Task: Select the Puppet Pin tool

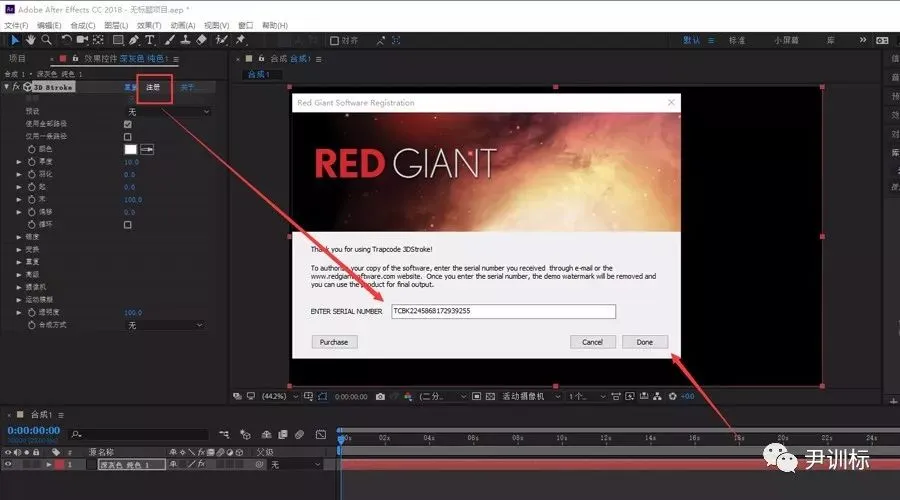Action: click(x=240, y=40)
